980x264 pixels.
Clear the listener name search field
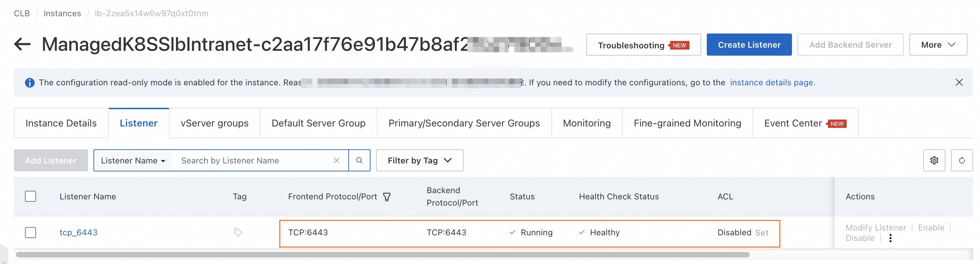336,161
